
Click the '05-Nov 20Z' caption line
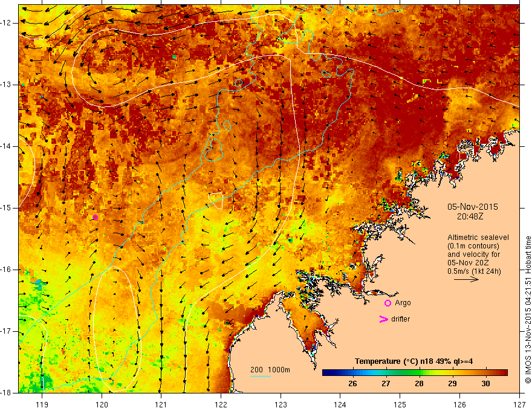tap(467, 263)
